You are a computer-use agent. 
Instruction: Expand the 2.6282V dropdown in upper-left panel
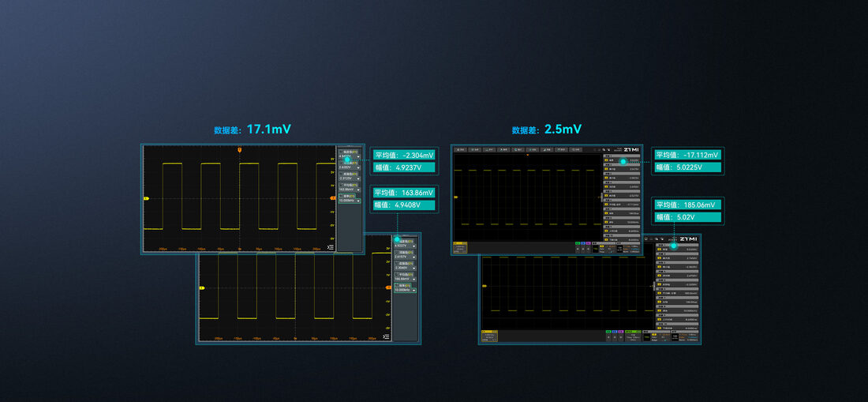tap(359, 167)
